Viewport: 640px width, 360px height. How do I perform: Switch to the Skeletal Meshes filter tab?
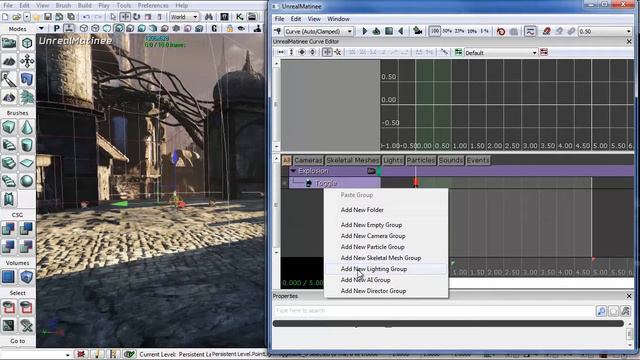353,160
